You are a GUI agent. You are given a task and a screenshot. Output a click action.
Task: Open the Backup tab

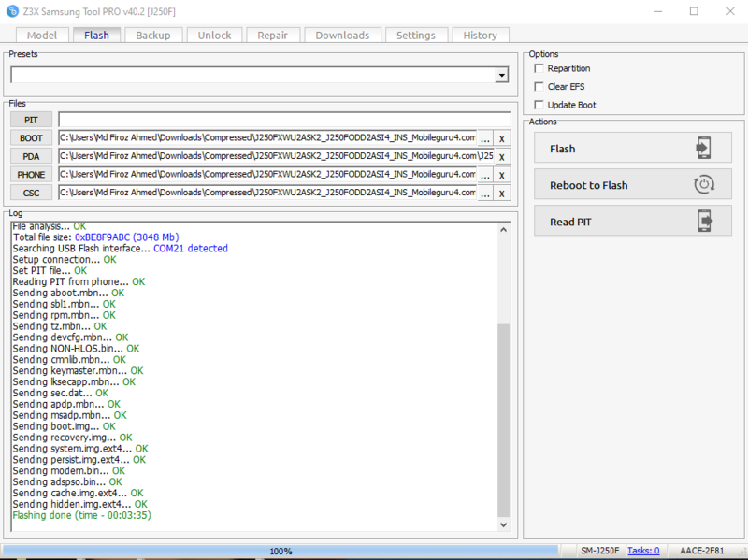(152, 36)
